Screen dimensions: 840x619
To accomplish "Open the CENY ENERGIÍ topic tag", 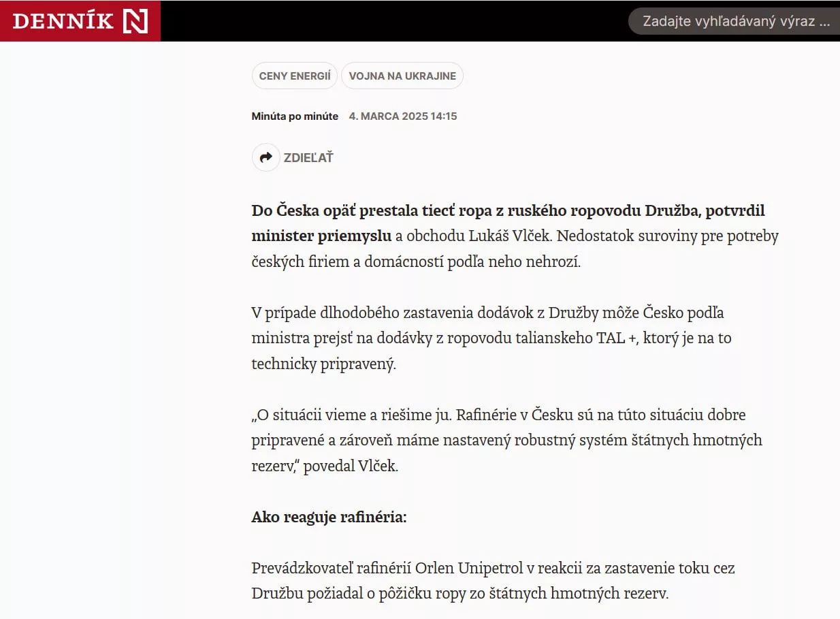I will pos(295,76).
